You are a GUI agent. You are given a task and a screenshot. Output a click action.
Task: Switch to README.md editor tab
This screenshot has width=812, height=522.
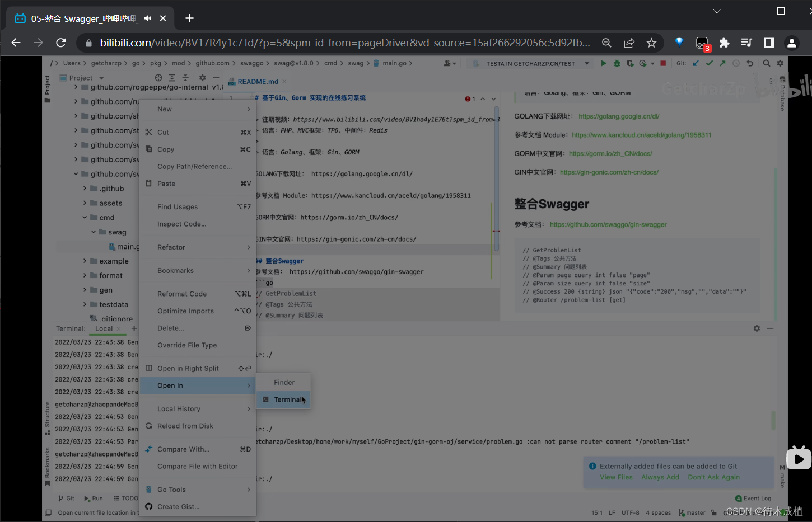pos(258,82)
